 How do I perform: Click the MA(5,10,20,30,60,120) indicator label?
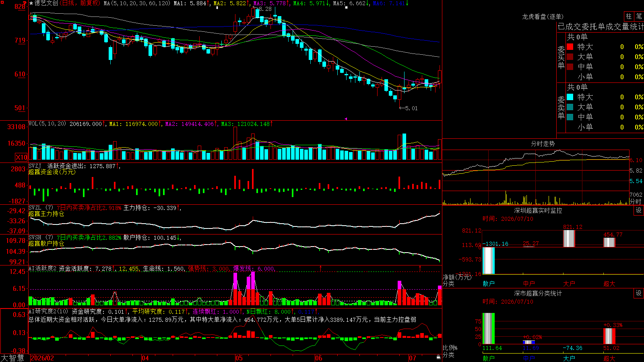point(137,3)
